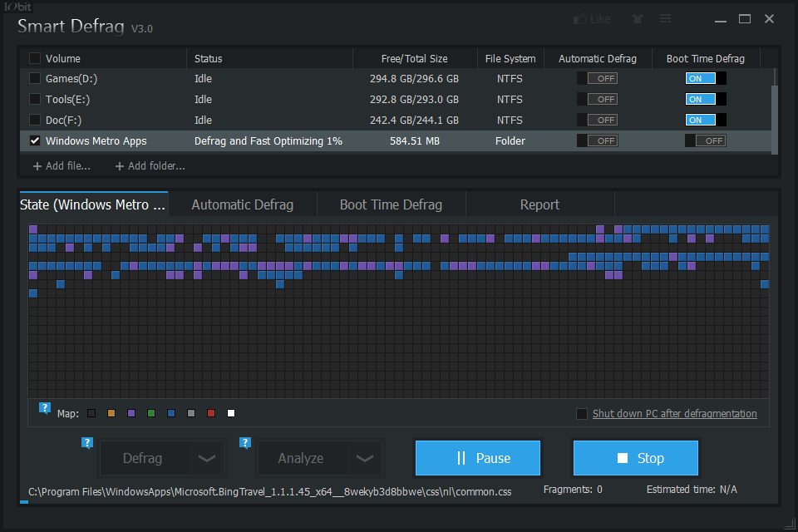Image resolution: width=798 pixels, height=532 pixels.
Task: Select the Tools(E:) volume name
Action: (x=67, y=99)
